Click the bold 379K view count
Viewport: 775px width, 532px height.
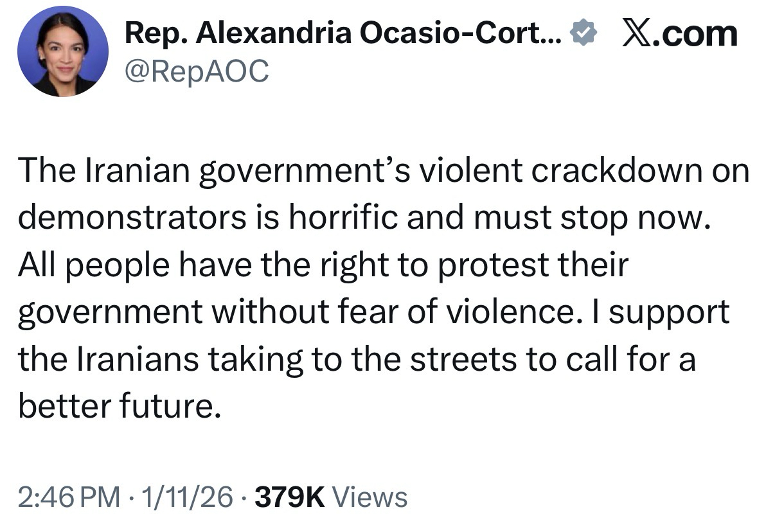click(x=290, y=497)
